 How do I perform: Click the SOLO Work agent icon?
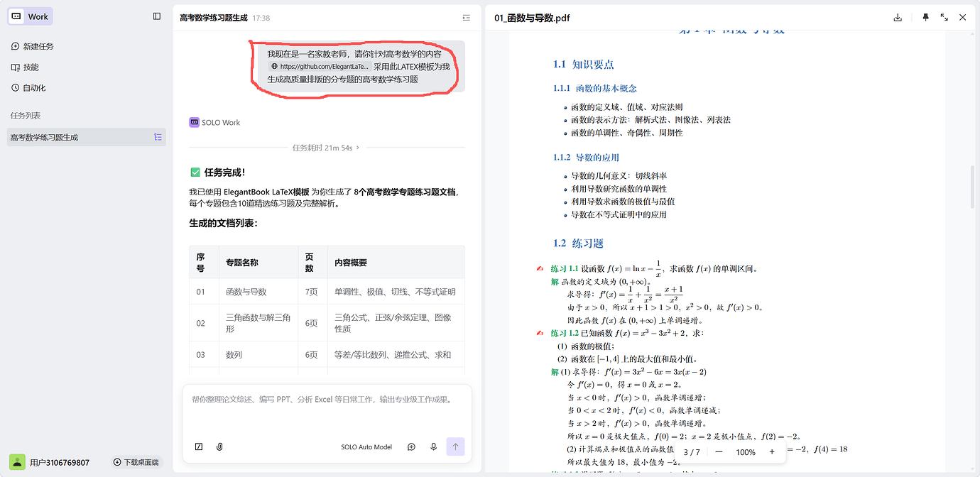pos(194,122)
